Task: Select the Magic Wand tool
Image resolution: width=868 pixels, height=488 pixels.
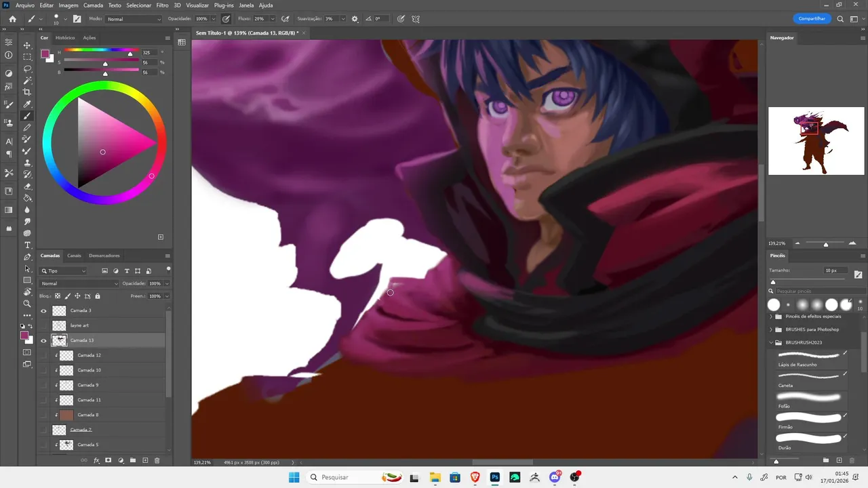Action: coord(27,81)
